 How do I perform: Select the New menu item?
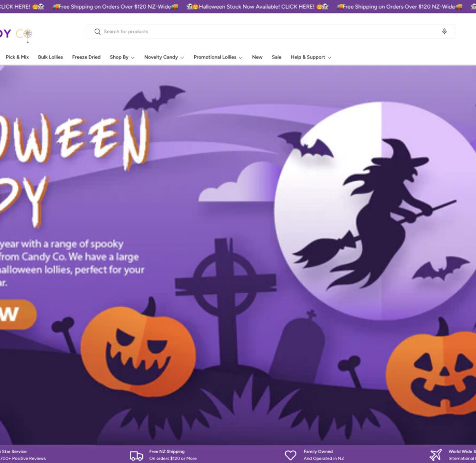pos(257,57)
